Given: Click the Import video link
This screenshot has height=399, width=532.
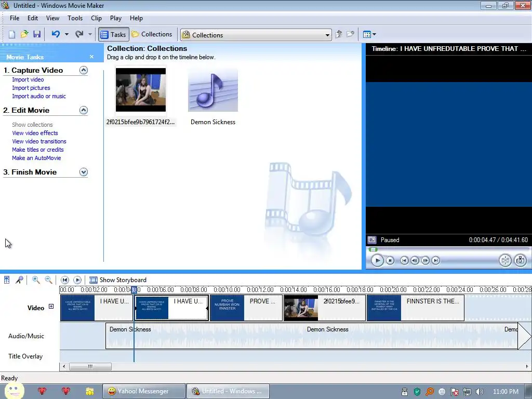Looking at the screenshot, I should tap(28, 79).
